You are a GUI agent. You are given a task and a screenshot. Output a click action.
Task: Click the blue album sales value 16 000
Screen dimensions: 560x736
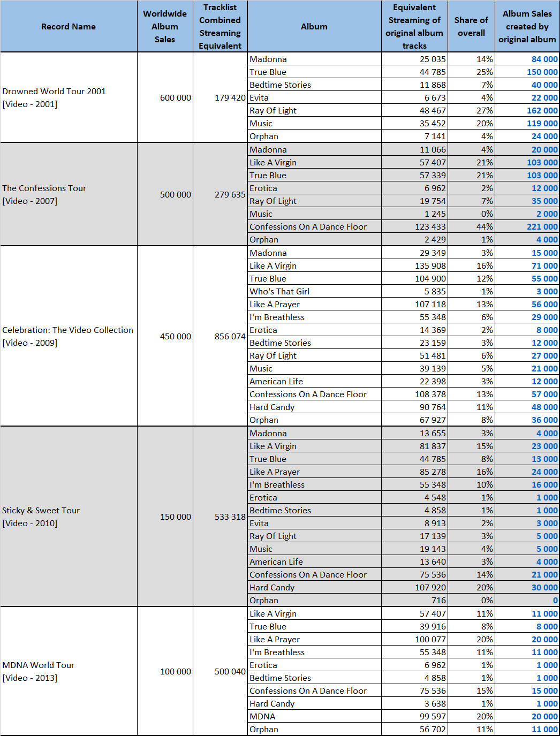pos(527,484)
